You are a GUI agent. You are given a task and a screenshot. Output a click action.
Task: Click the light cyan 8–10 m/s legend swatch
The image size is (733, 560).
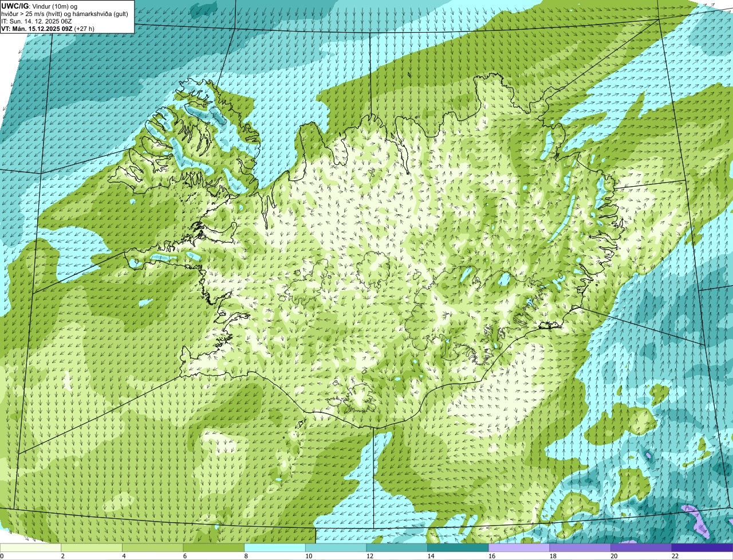click(x=275, y=547)
